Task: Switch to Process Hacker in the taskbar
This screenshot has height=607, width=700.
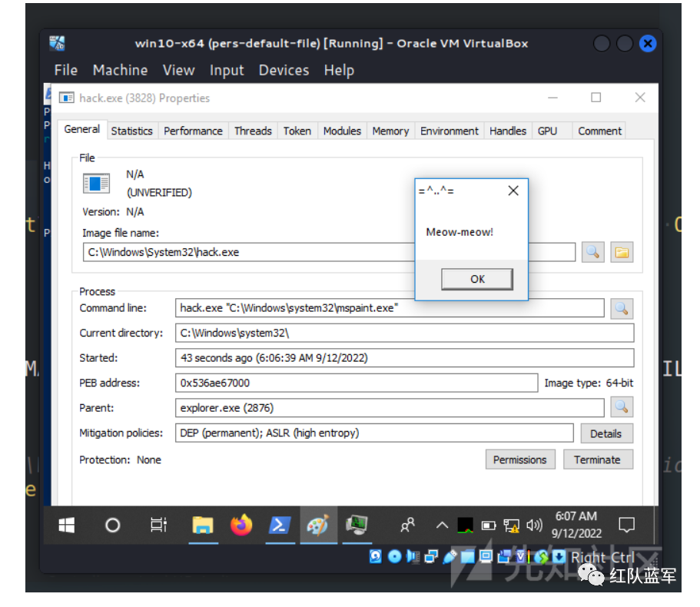Action: (x=357, y=525)
